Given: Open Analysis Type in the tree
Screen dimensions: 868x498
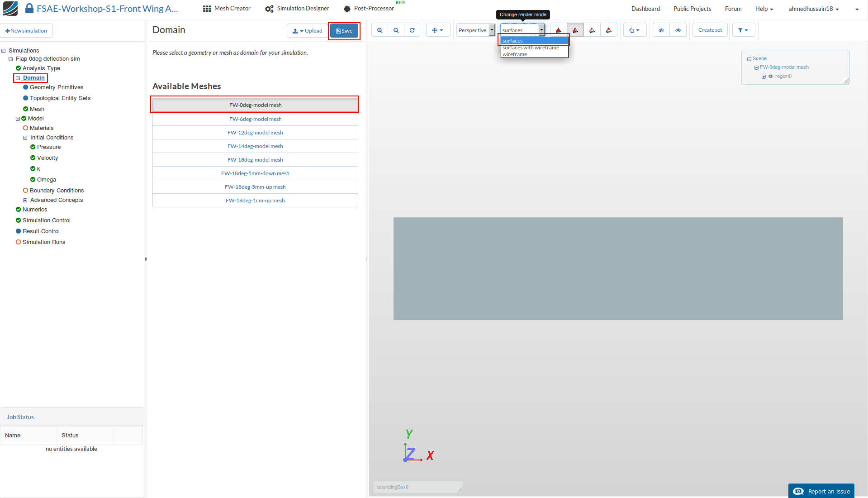Looking at the screenshot, I should (x=41, y=68).
